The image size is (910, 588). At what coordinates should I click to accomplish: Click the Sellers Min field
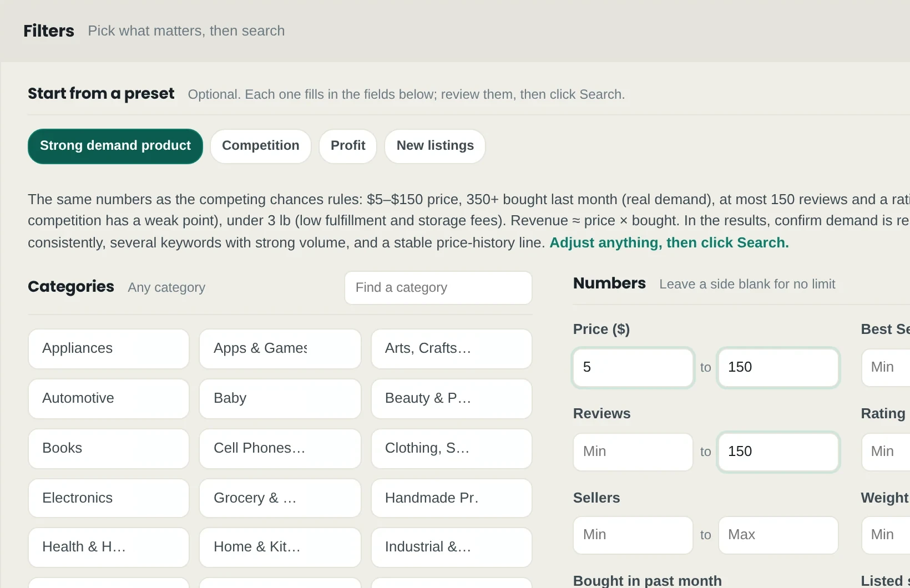(633, 535)
